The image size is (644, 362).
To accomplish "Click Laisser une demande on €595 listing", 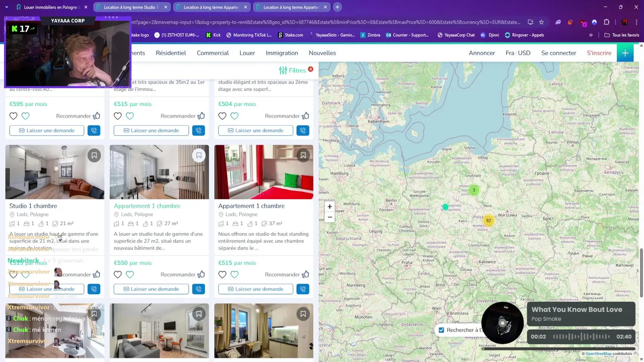I will pyautogui.click(x=47, y=130).
